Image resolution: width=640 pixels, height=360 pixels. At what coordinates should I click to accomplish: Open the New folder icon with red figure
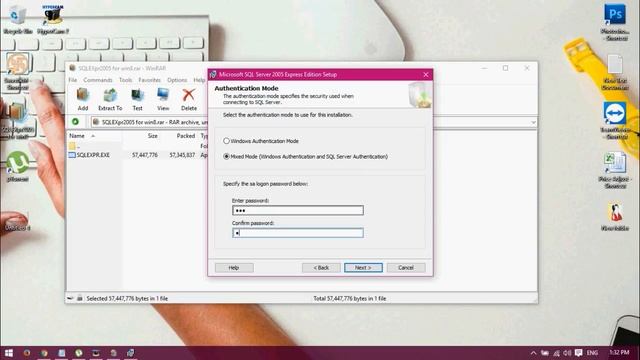point(615,216)
